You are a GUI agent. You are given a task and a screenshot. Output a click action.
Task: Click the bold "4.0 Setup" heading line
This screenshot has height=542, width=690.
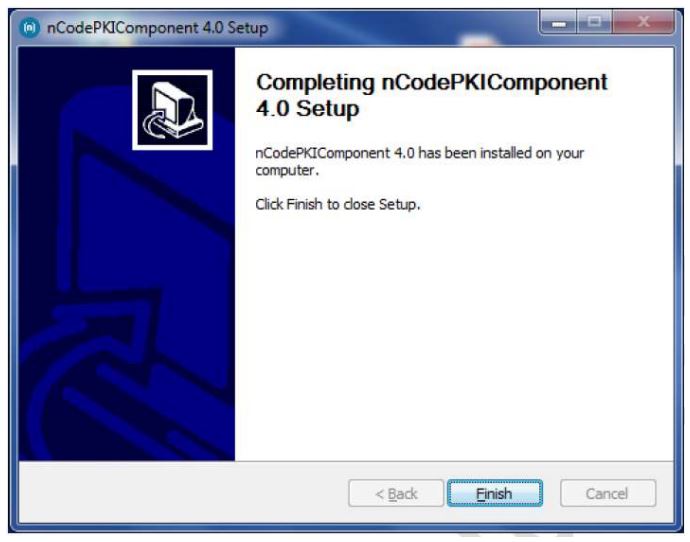(308, 108)
